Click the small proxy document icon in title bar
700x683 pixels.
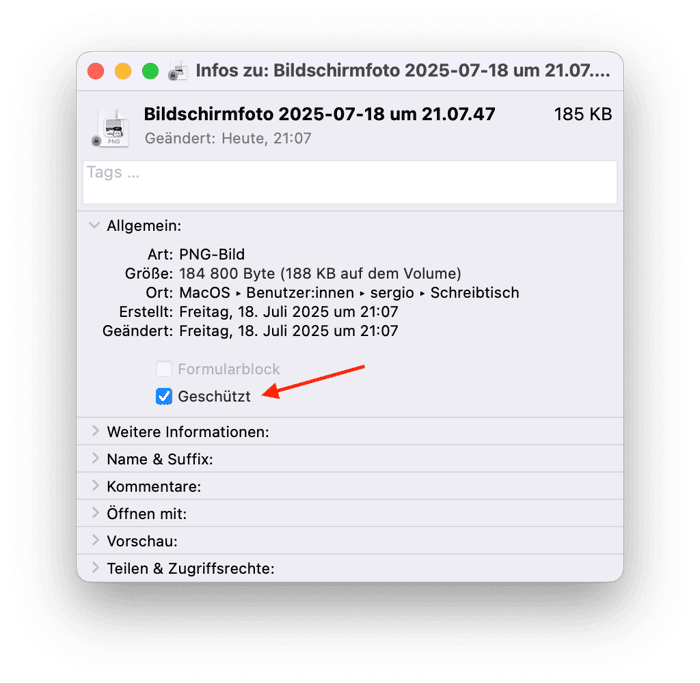click(x=178, y=71)
